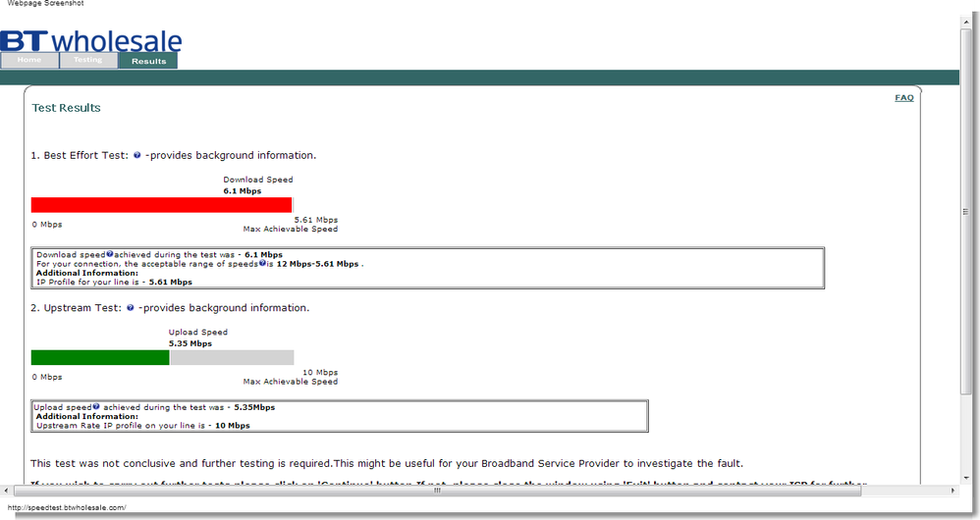
Task: Click the 'Test Results' heading
Action: [x=66, y=108]
